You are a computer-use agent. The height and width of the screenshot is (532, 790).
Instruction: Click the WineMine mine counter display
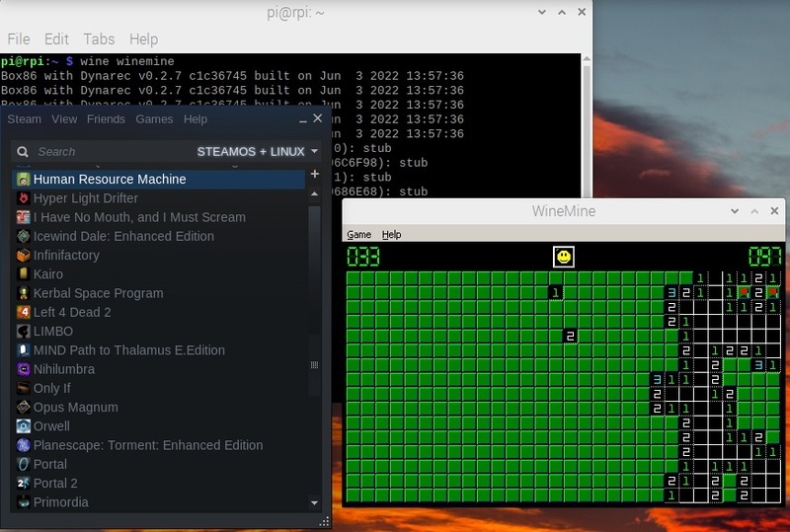363,257
